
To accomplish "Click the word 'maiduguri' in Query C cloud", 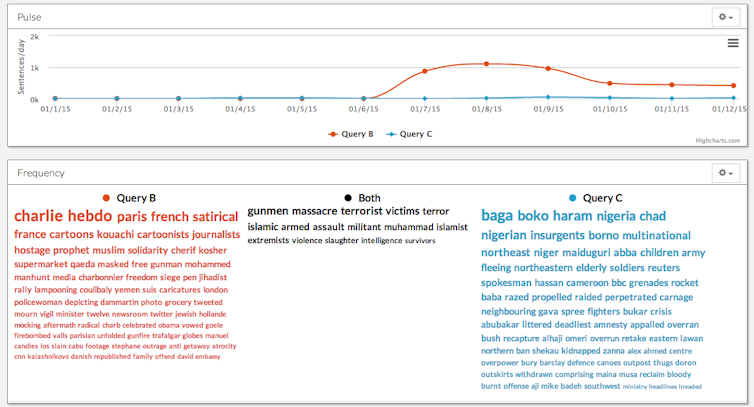I will pos(586,253).
